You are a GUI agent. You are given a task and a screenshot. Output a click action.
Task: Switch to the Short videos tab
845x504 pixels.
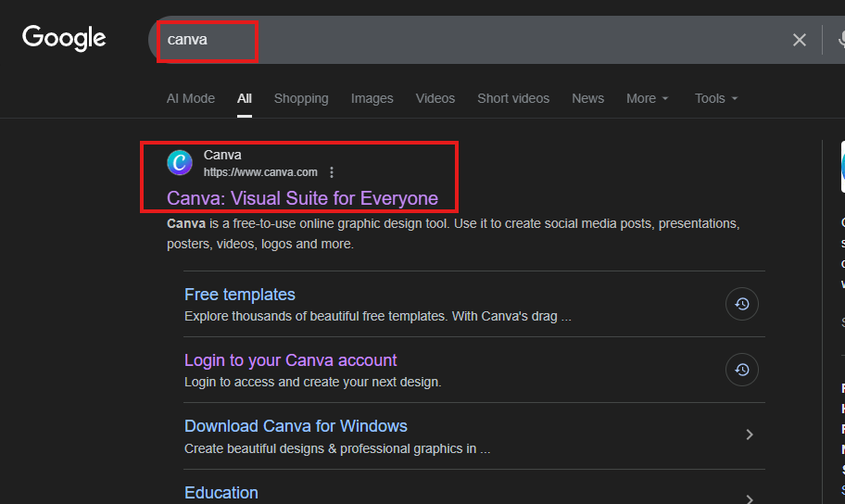coord(513,98)
